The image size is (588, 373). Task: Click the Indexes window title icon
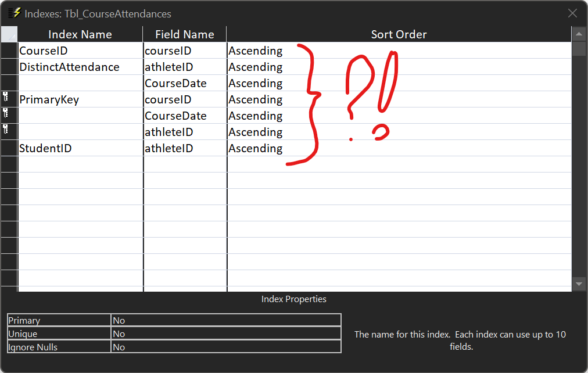tap(15, 13)
